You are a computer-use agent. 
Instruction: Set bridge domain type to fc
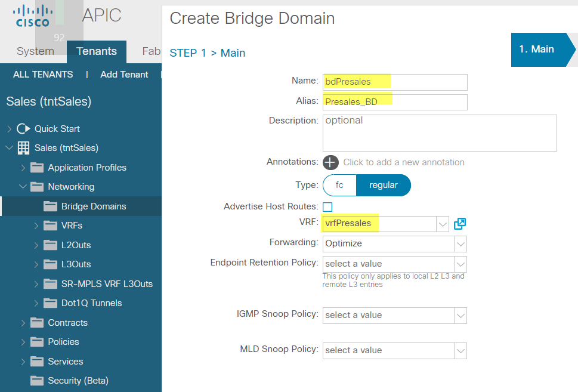(339, 185)
